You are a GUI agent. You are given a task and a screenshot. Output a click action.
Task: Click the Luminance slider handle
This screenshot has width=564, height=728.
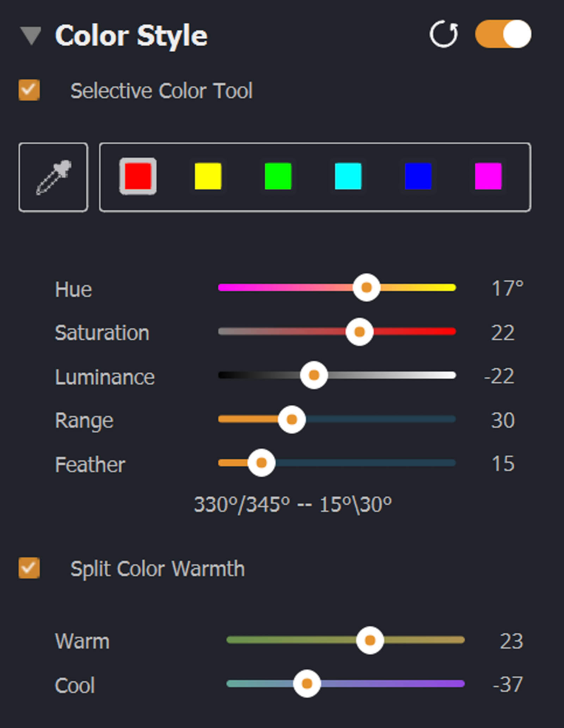tap(314, 375)
